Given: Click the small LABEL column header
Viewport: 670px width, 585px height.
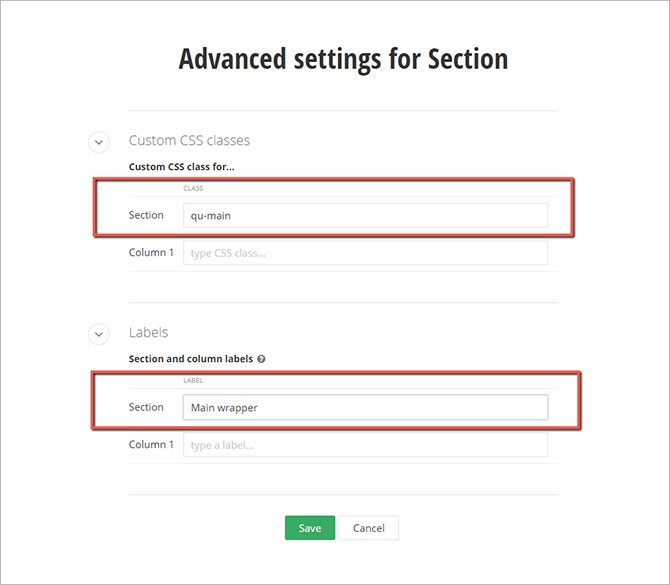Looking at the screenshot, I should click(194, 380).
